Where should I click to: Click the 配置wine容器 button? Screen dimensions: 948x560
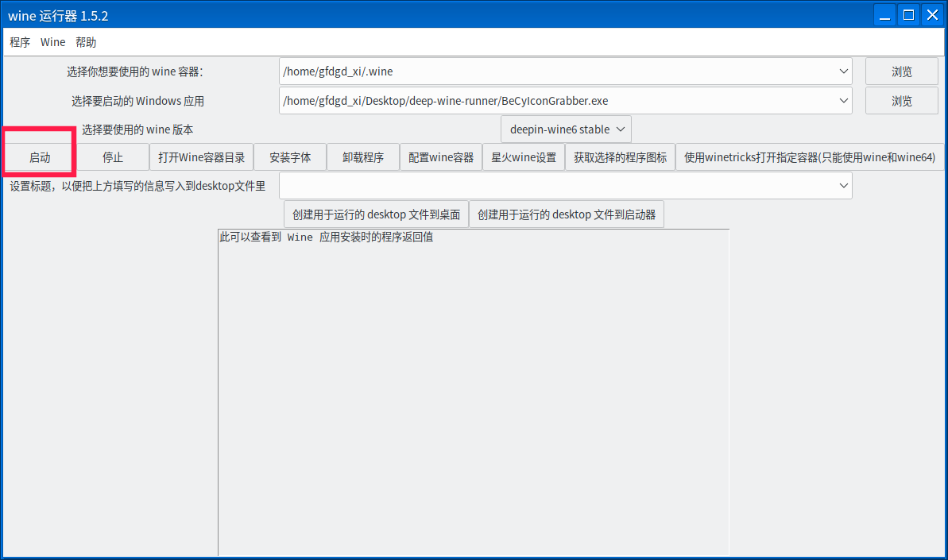point(441,157)
